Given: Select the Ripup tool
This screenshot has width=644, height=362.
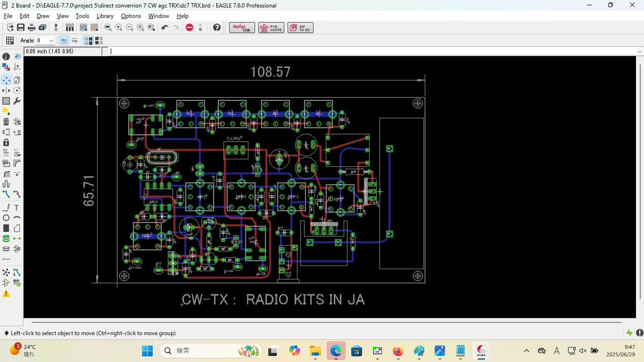Looking at the screenshot, I should 17,195.
